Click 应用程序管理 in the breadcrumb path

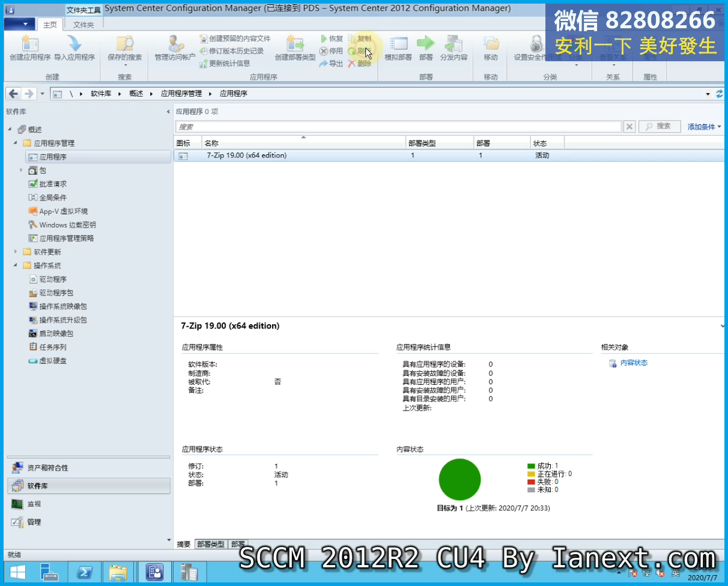coord(181,94)
